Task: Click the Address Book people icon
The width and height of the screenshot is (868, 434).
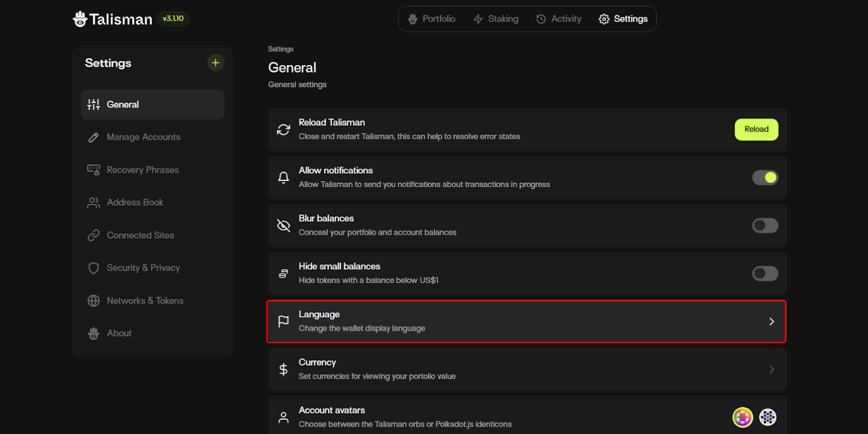Action: coord(93,202)
